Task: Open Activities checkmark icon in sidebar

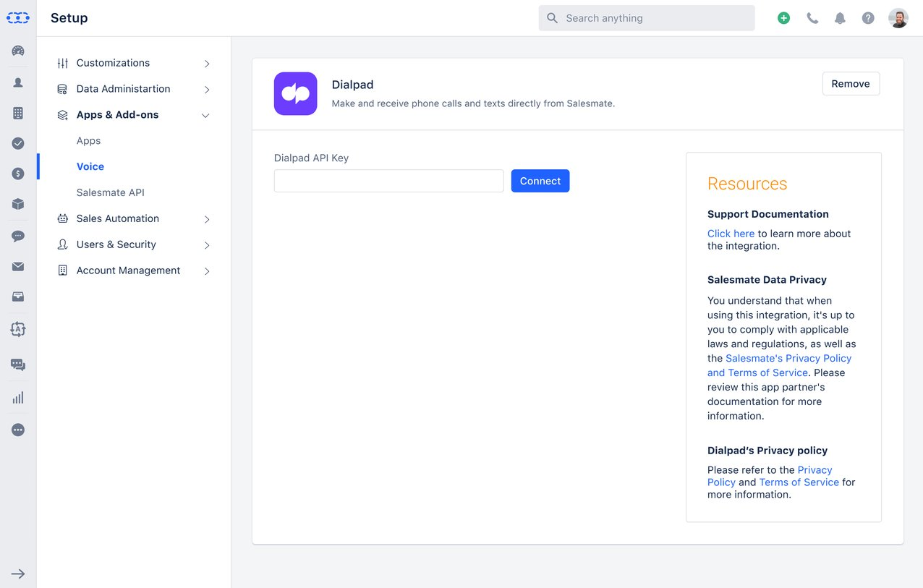Action: [x=18, y=143]
